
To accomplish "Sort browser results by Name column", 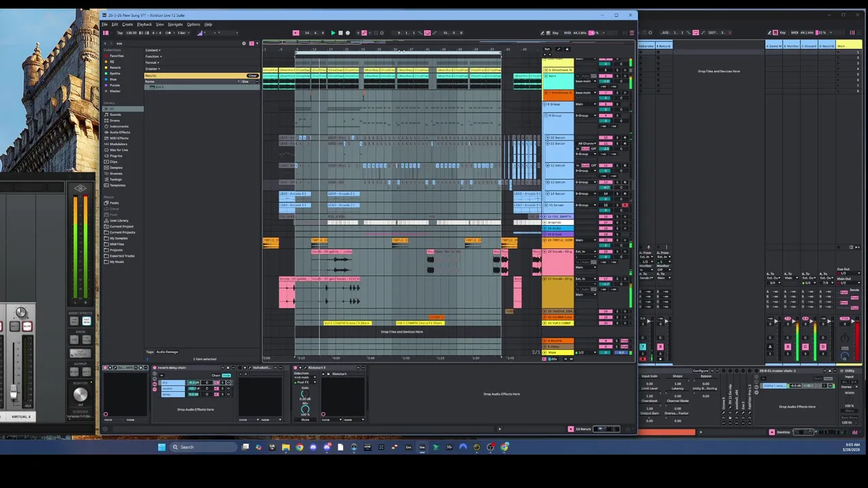I will tap(149, 81).
